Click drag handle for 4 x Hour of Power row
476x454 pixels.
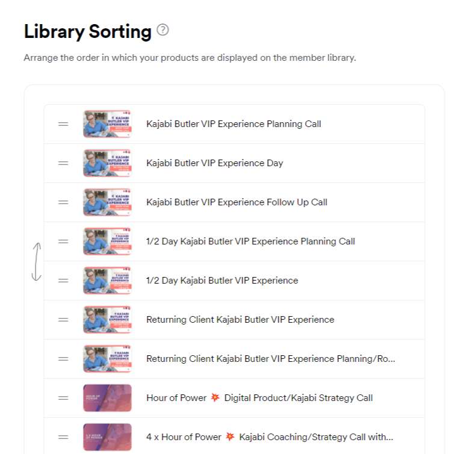point(63,437)
